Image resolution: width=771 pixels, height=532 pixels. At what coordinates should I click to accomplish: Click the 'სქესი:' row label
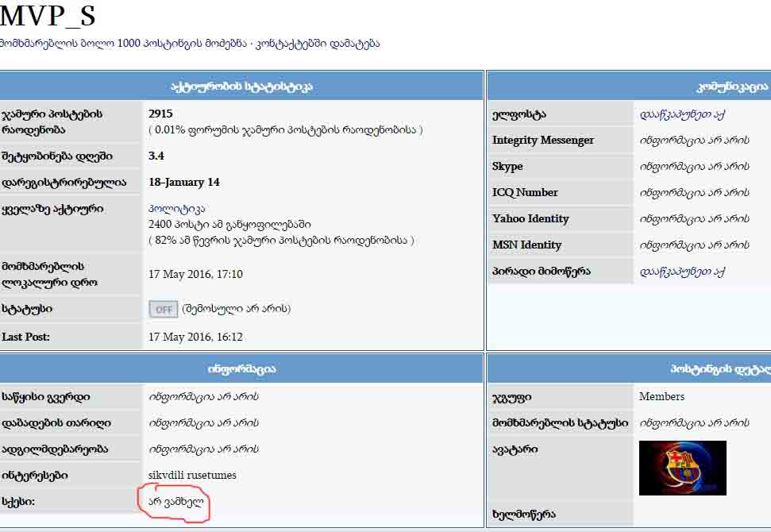[18, 502]
